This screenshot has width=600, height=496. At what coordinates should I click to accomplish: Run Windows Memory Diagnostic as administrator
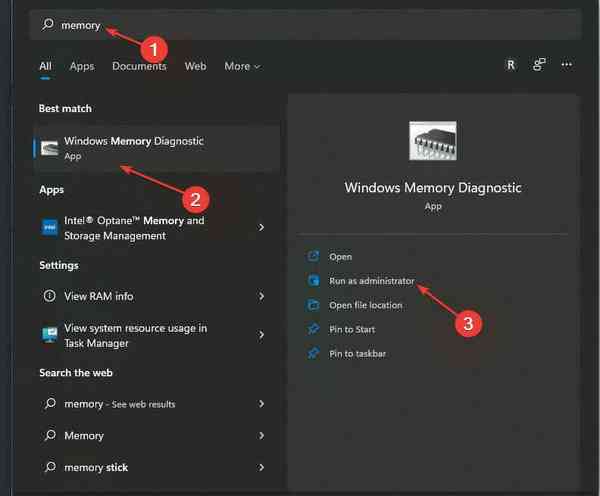tap(371, 281)
